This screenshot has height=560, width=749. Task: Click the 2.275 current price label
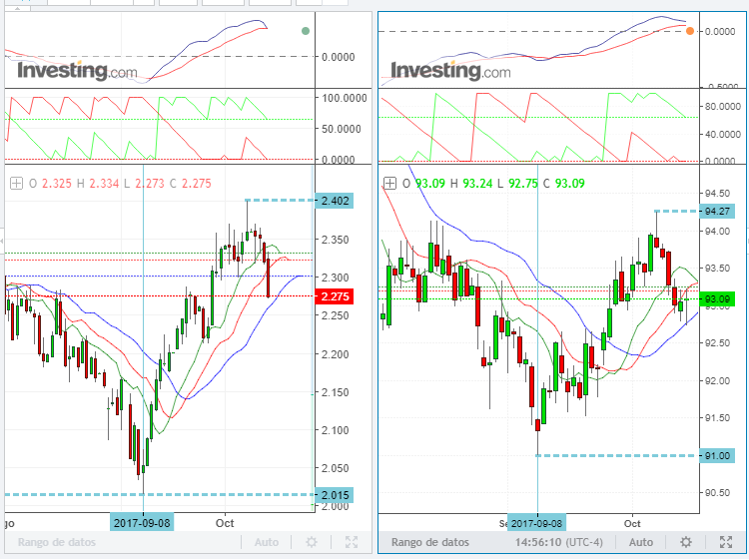point(333,296)
